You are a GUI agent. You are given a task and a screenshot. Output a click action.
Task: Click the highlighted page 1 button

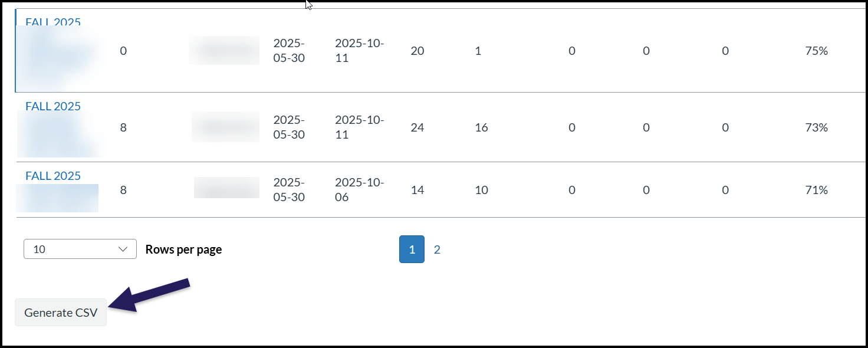(x=412, y=249)
